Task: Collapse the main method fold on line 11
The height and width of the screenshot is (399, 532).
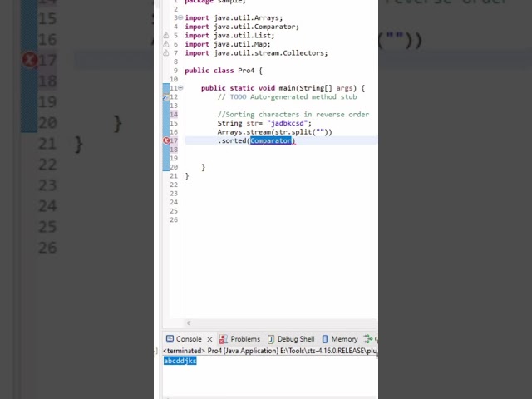Action: point(180,88)
